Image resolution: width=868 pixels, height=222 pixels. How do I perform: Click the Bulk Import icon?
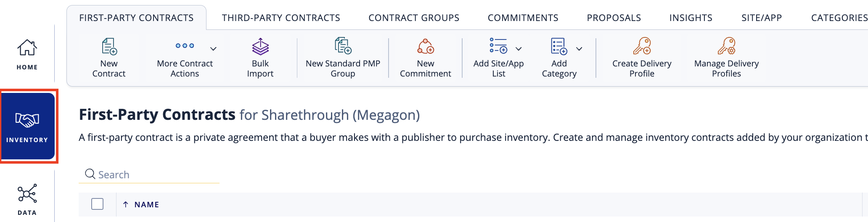260,46
